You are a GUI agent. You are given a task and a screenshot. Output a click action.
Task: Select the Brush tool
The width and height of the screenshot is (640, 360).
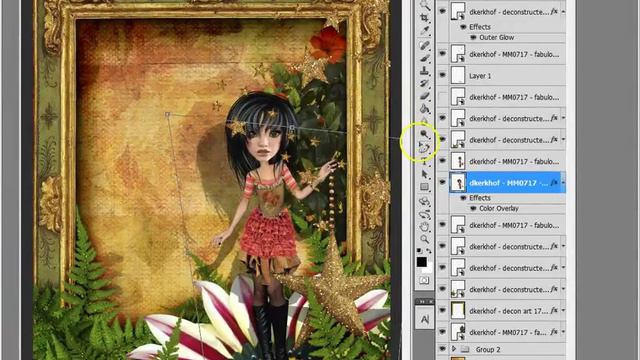pyautogui.click(x=424, y=58)
